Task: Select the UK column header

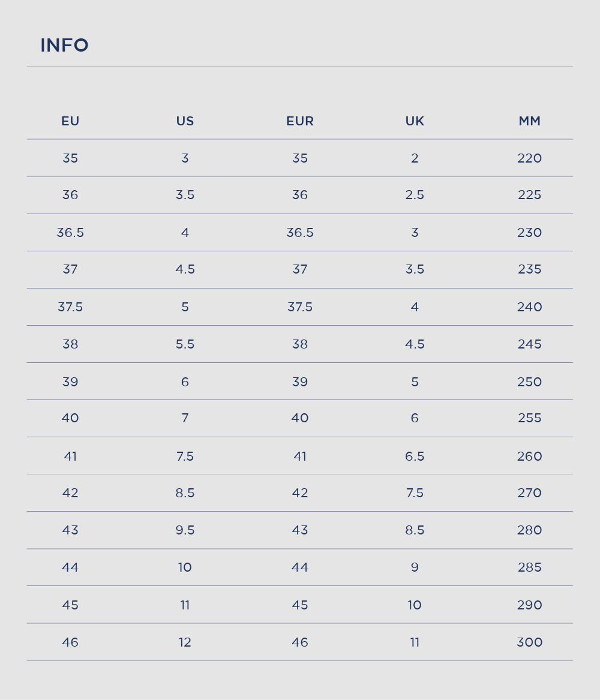Action: click(x=415, y=121)
